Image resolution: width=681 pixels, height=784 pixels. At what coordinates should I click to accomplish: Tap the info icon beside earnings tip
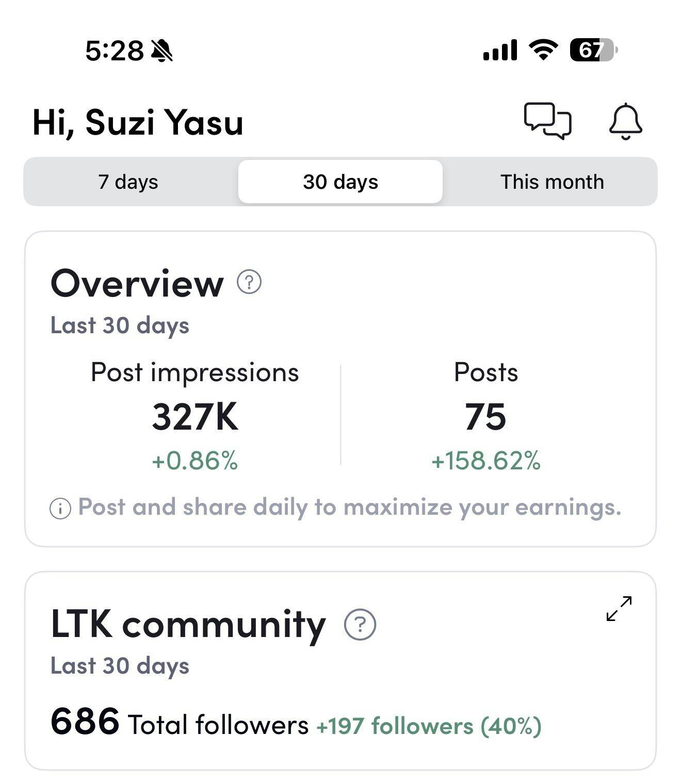(60, 509)
